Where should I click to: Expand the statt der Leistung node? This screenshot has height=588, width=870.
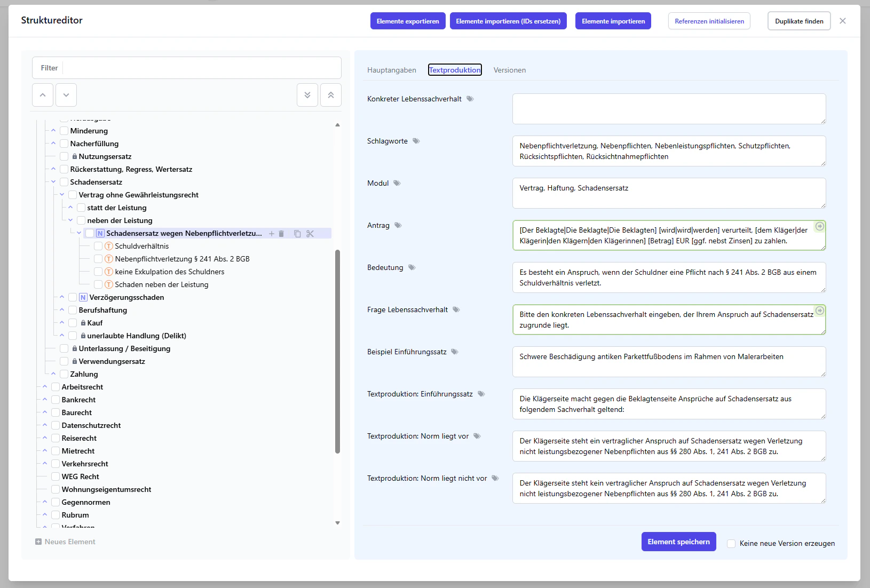coord(70,208)
